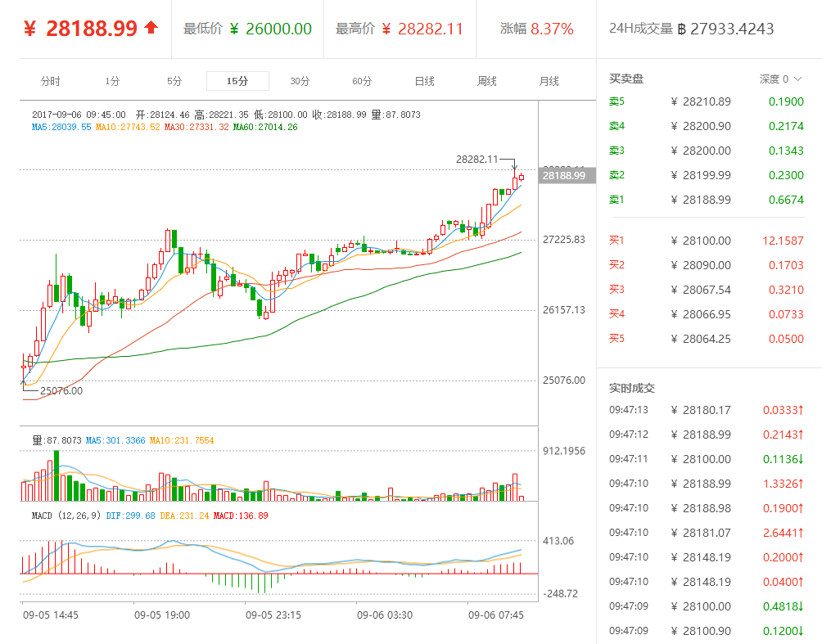The width and height of the screenshot is (822, 644).
Task: Click the DEA:231.24 label
Action: click(184, 516)
